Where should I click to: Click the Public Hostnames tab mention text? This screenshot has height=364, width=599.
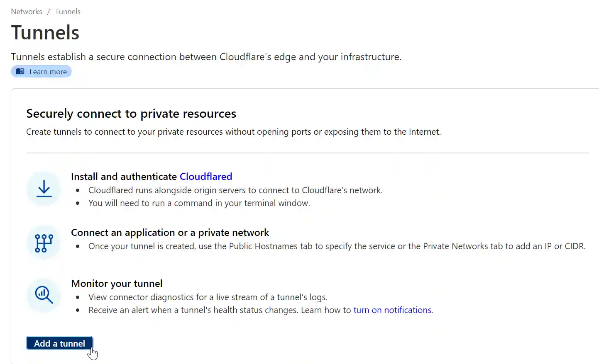coord(336,246)
